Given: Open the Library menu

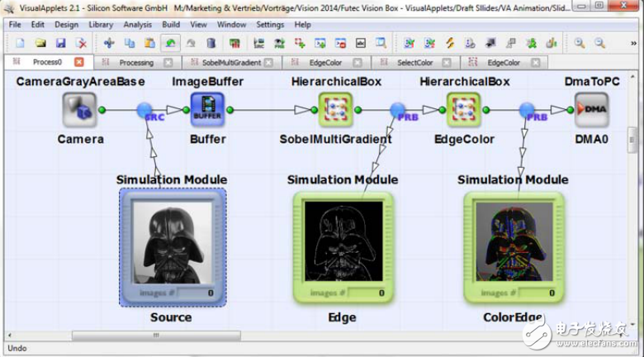Looking at the screenshot, I should (x=100, y=25).
